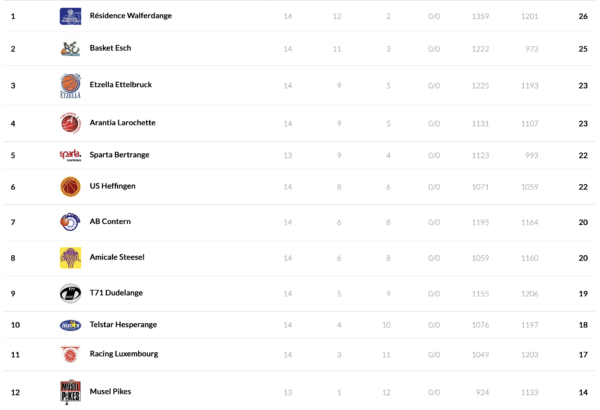Click the Arantia Larochette team logo
The image size is (600, 410).
pos(70,123)
